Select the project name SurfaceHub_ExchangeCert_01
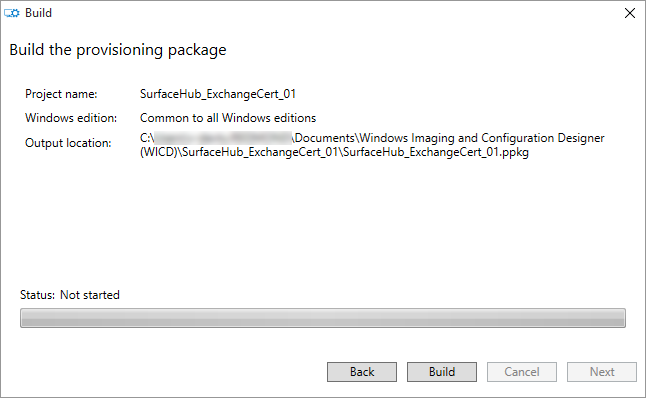The image size is (646, 398). (x=218, y=94)
